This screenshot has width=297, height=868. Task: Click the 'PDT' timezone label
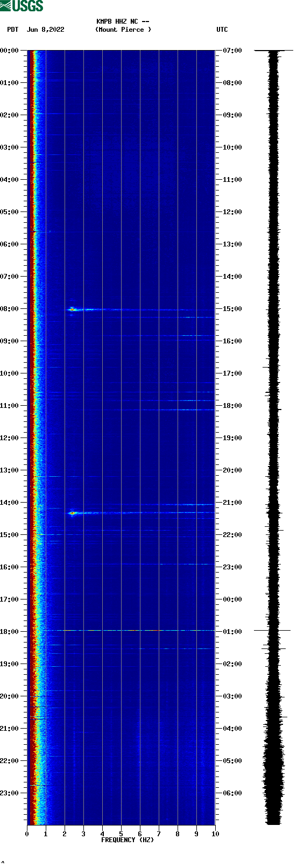click(13, 30)
